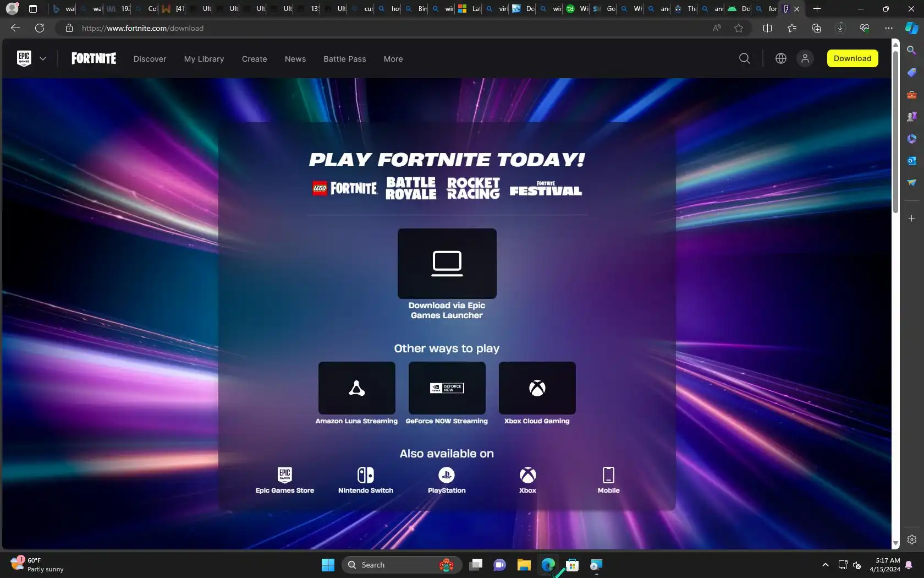Open the browser Downloads icon
The height and width of the screenshot is (578, 924).
840,28
